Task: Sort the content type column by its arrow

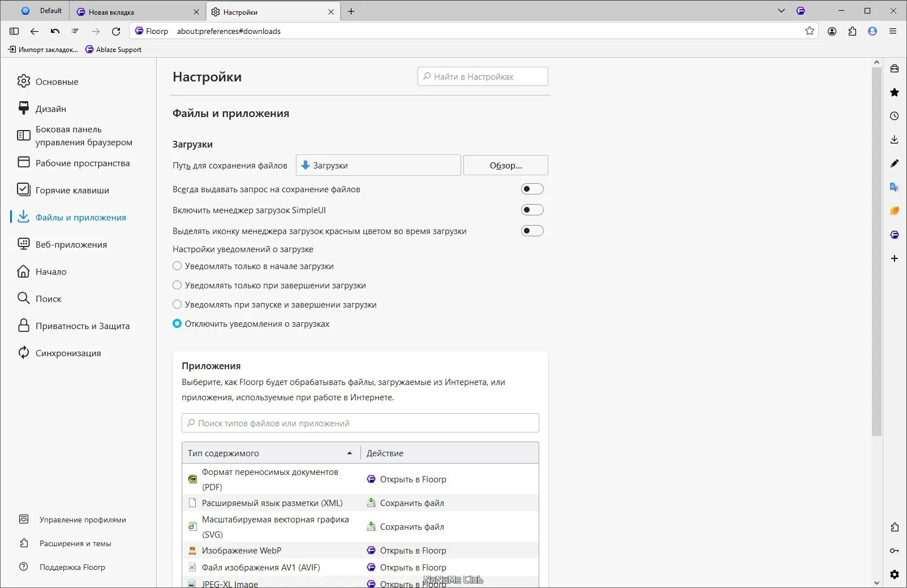Action: [x=349, y=453]
